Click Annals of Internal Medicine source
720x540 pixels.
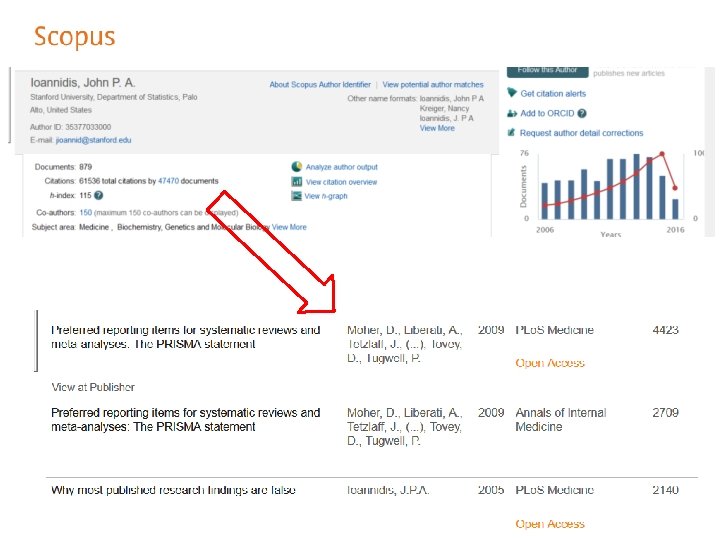(x=561, y=420)
